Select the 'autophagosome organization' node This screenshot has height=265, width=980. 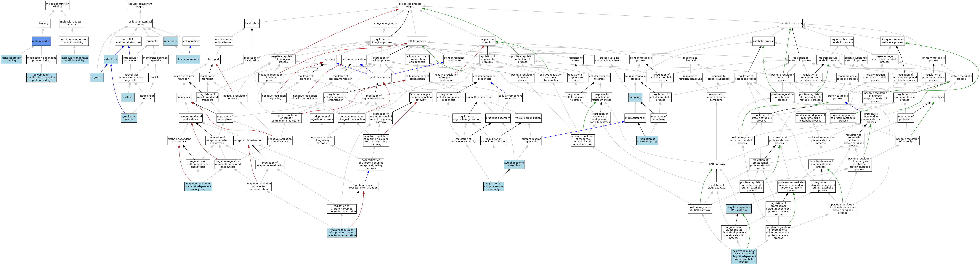coord(531,141)
